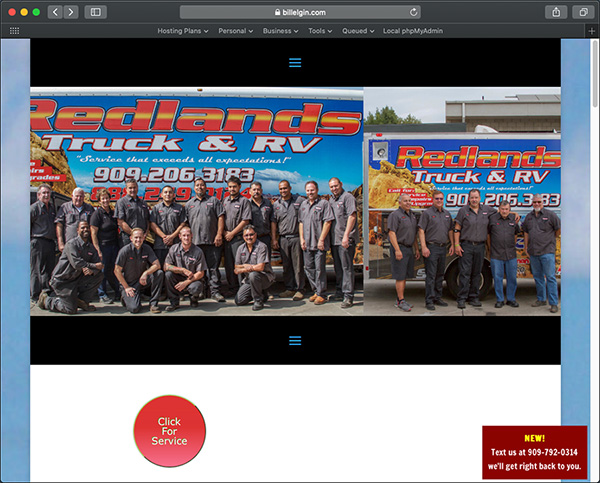The width and height of the screenshot is (600, 483).
Task: Show the tab overview icon
Action: pyautogui.click(x=583, y=12)
